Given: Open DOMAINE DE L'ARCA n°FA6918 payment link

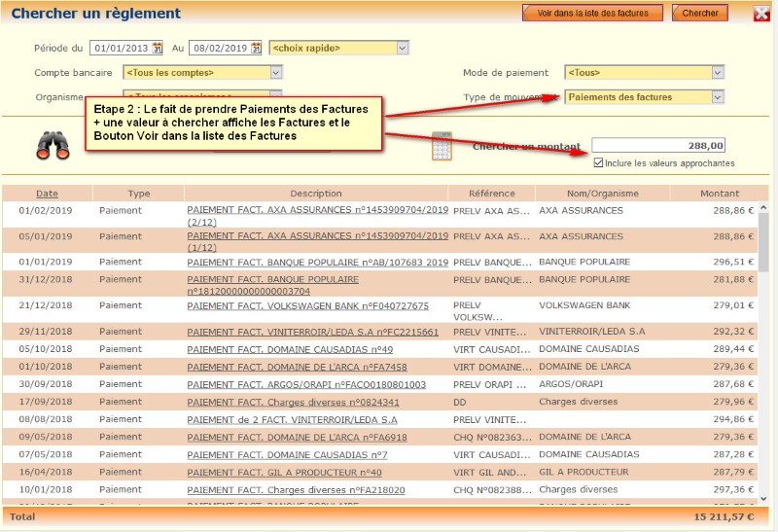Looking at the screenshot, I should (297, 438).
